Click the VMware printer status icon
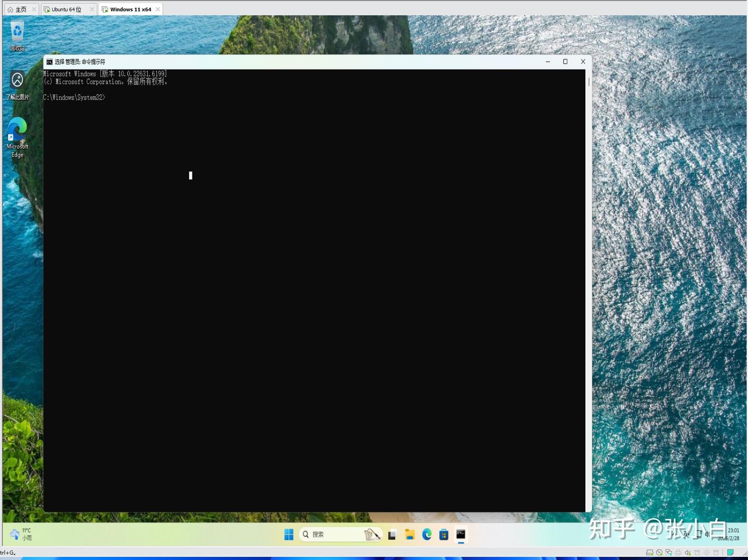 point(678,553)
